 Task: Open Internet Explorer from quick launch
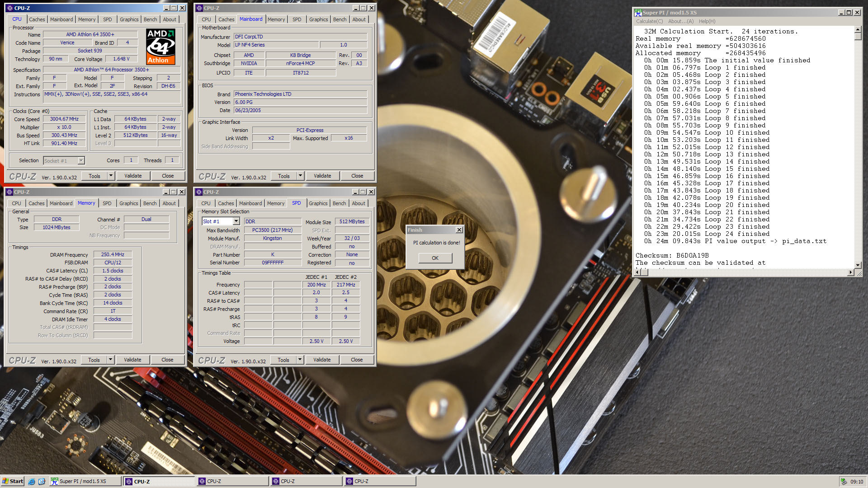32,482
